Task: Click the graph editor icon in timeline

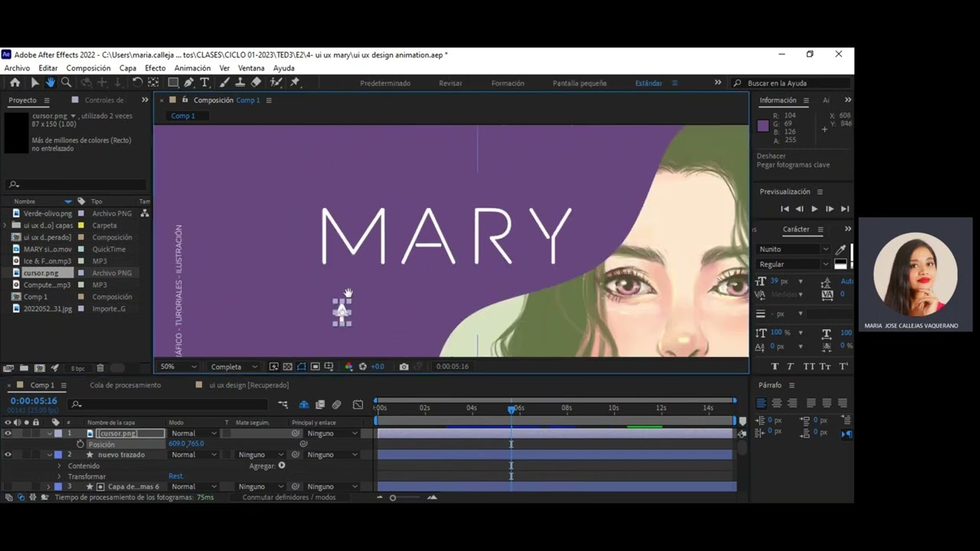Action: [358, 405]
